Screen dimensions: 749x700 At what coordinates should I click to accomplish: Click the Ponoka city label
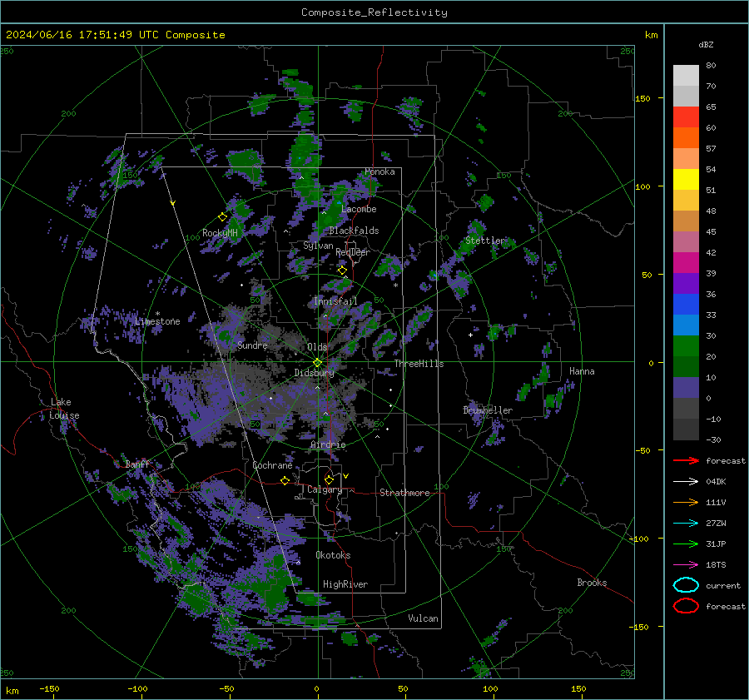[x=379, y=171]
